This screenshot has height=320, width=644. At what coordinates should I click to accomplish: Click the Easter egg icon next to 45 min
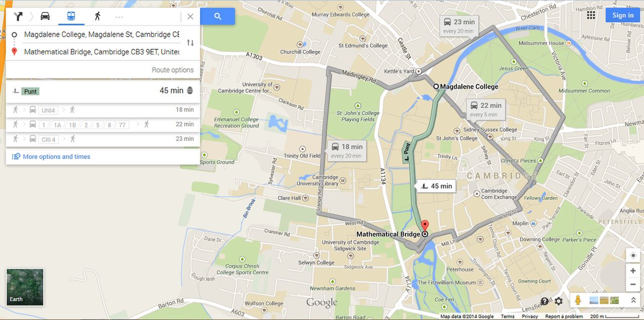tap(190, 91)
